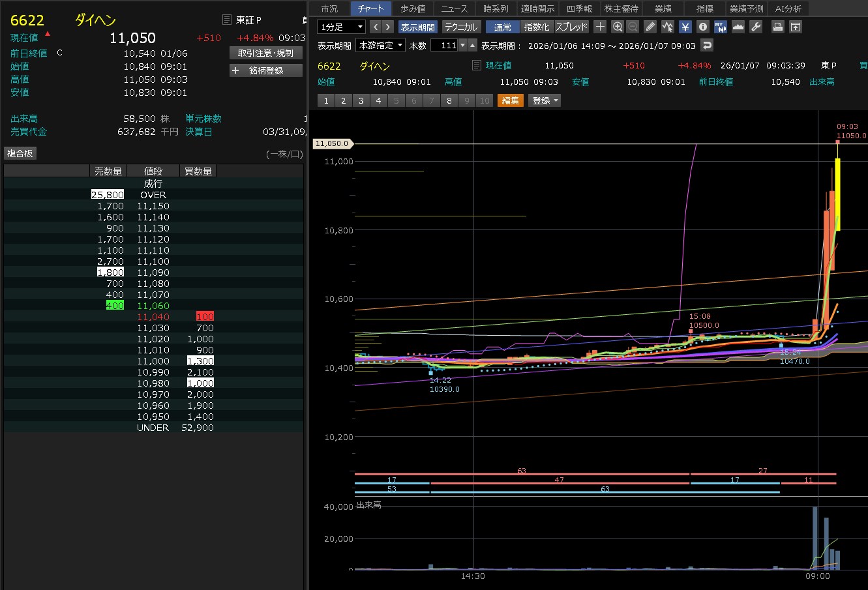Switch chart mode to 指数化
868x590 pixels.
click(x=537, y=27)
